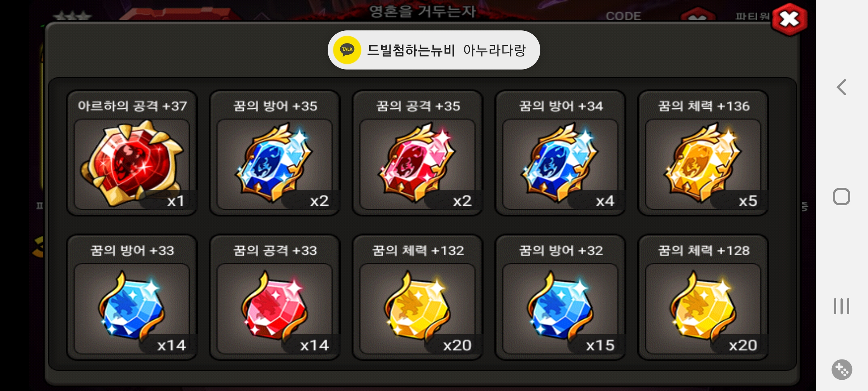Image resolution: width=868 pixels, height=391 pixels.
Task: Open the game tools controller icon
Action: click(x=842, y=370)
